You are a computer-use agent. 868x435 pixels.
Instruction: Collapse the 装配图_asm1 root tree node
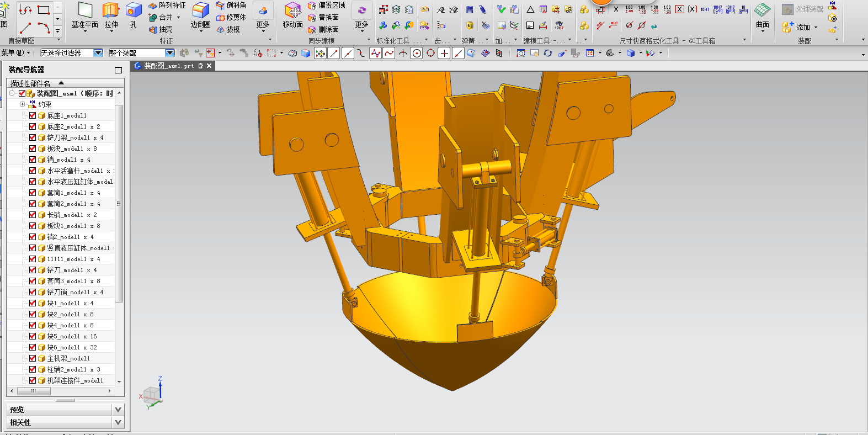(12, 93)
